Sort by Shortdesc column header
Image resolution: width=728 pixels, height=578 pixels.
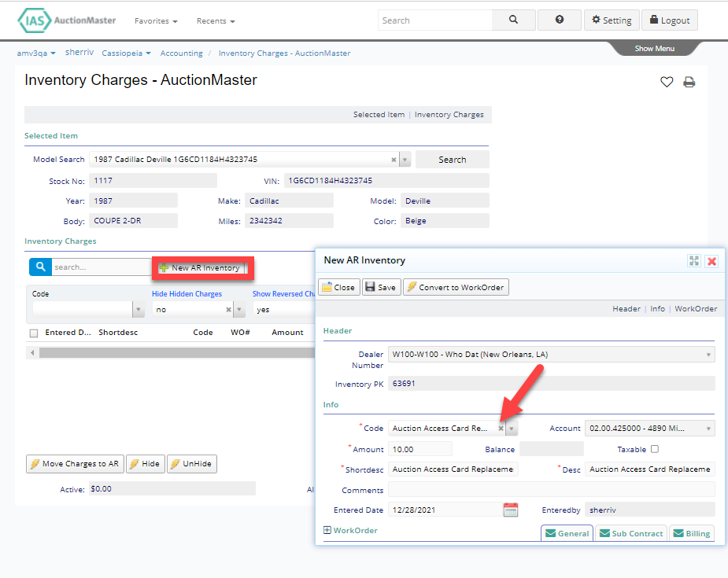coord(118,333)
